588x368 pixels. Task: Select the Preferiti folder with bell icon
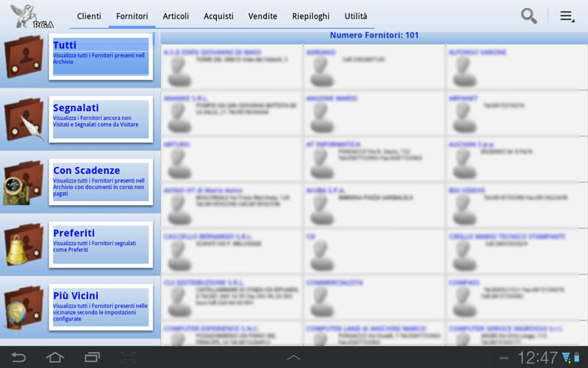pyautogui.click(x=24, y=244)
